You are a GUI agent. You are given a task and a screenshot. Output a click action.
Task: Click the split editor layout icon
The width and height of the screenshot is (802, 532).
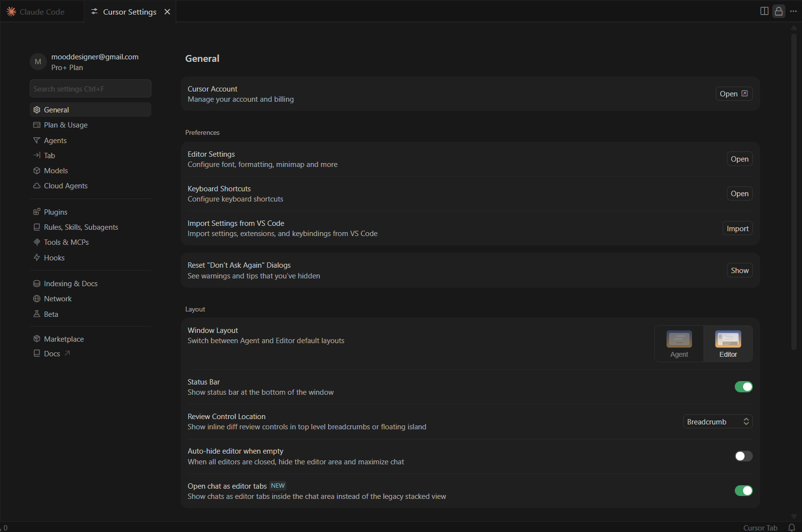(764, 11)
